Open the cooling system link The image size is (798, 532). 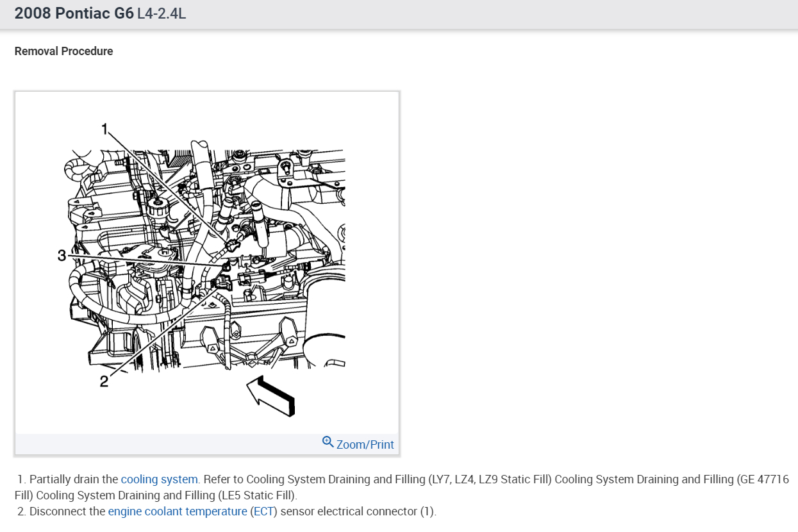160,479
